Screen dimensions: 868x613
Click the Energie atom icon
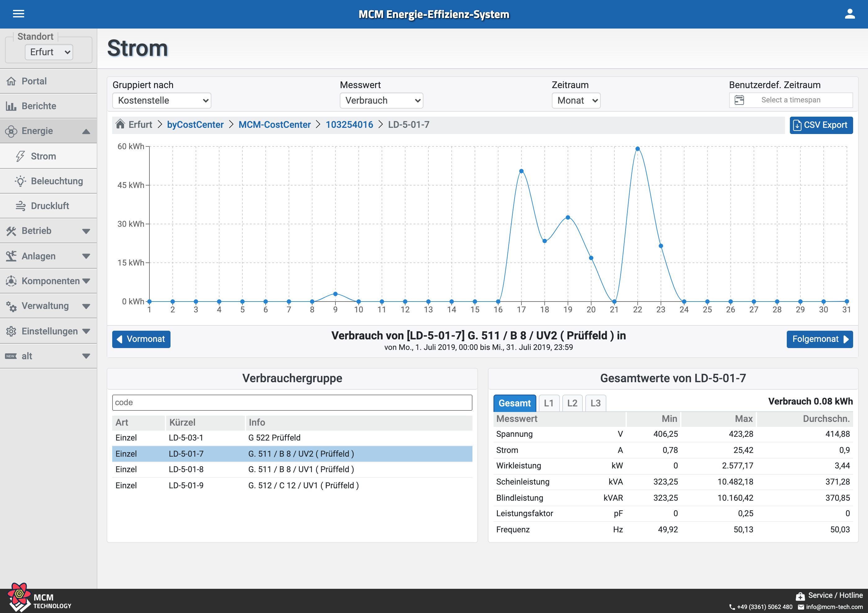pos(11,131)
